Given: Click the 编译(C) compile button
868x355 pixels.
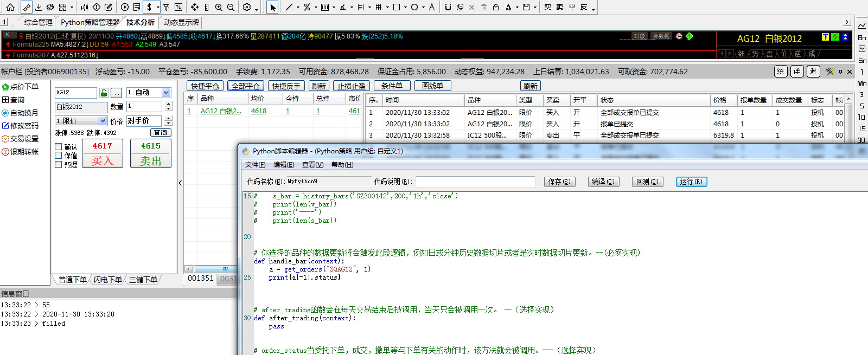Looking at the screenshot, I should pyautogui.click(x=603, y=182).
